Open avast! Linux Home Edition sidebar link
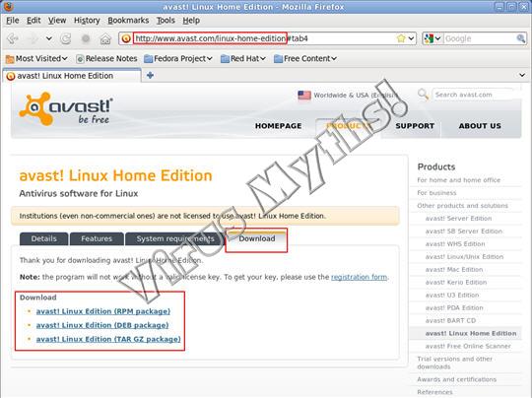Viewport: 532px width, 398px height. (471, 334)
